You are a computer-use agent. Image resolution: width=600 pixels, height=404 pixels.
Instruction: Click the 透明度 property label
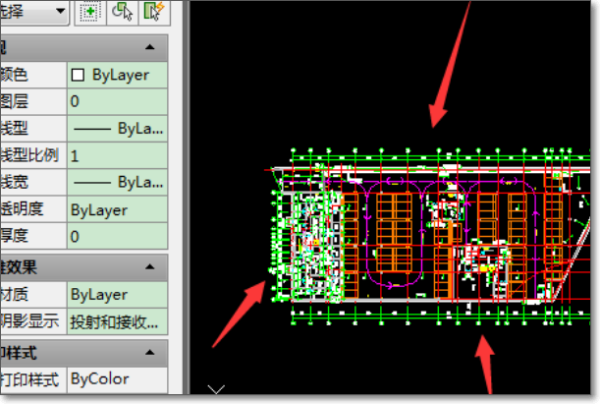pos(21,209)
